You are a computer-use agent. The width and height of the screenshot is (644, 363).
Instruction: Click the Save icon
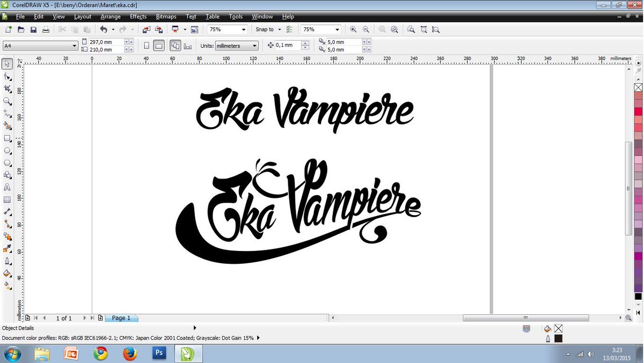[x=33, y=29]
